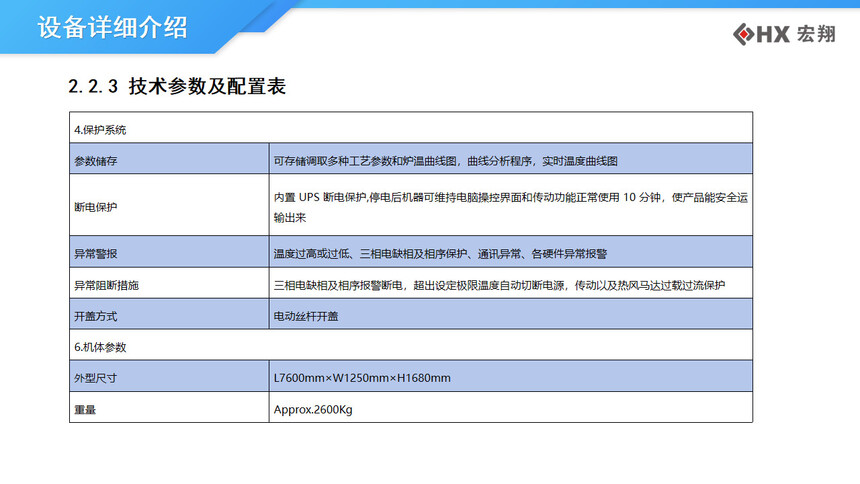Select the 内置 UPS 断电保护 description text
860x484 pixels.
point(510,206)
